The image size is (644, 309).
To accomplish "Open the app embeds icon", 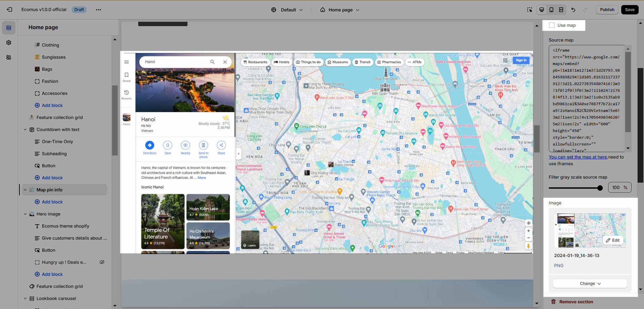I will (x=9, y=57).
